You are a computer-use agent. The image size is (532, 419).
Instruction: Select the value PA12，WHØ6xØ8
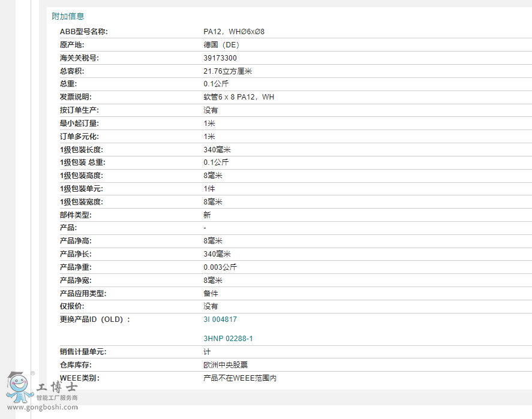pos(234,32)
